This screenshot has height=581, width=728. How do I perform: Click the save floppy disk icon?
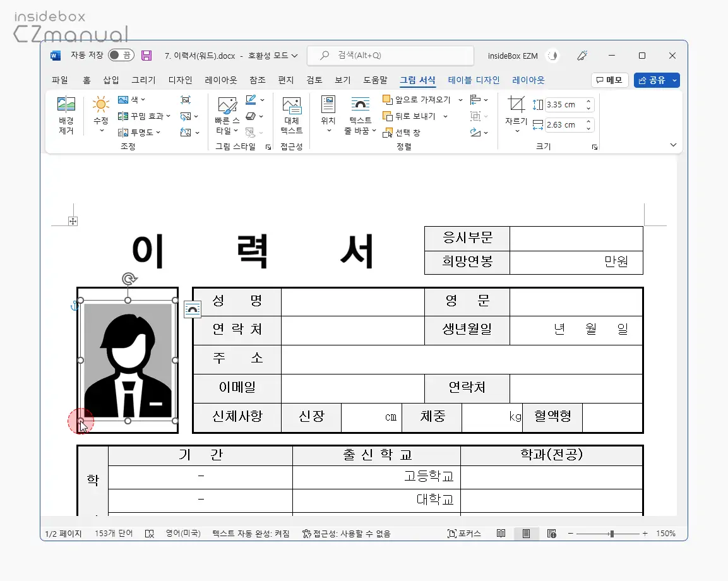click(146, 56)
